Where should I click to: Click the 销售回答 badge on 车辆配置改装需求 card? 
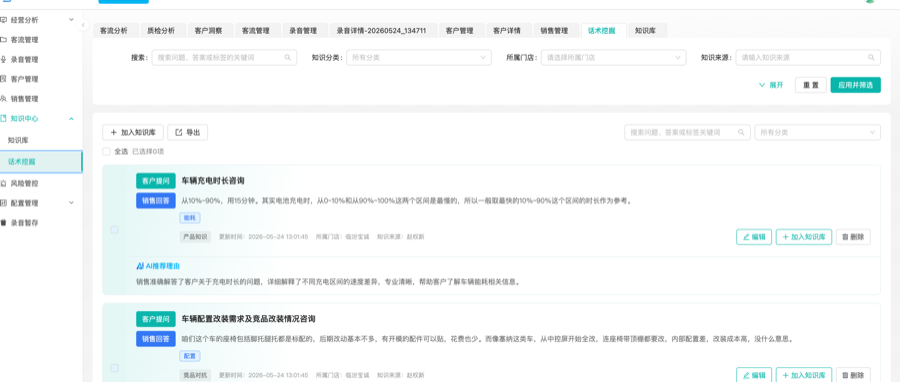[156, 338]
